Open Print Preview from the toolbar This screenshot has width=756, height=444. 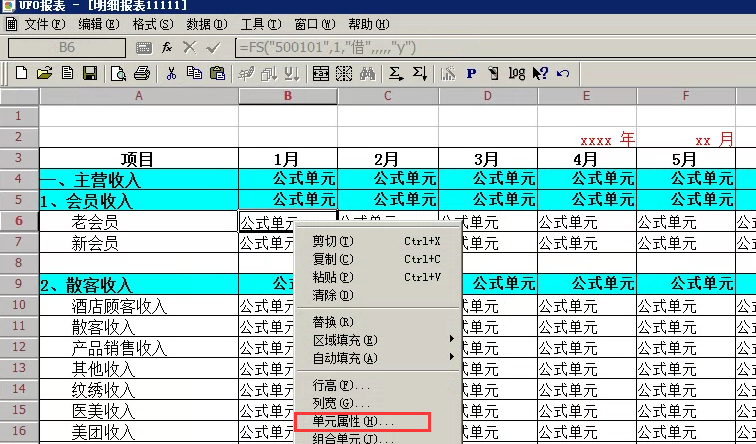tap(119, 73)
